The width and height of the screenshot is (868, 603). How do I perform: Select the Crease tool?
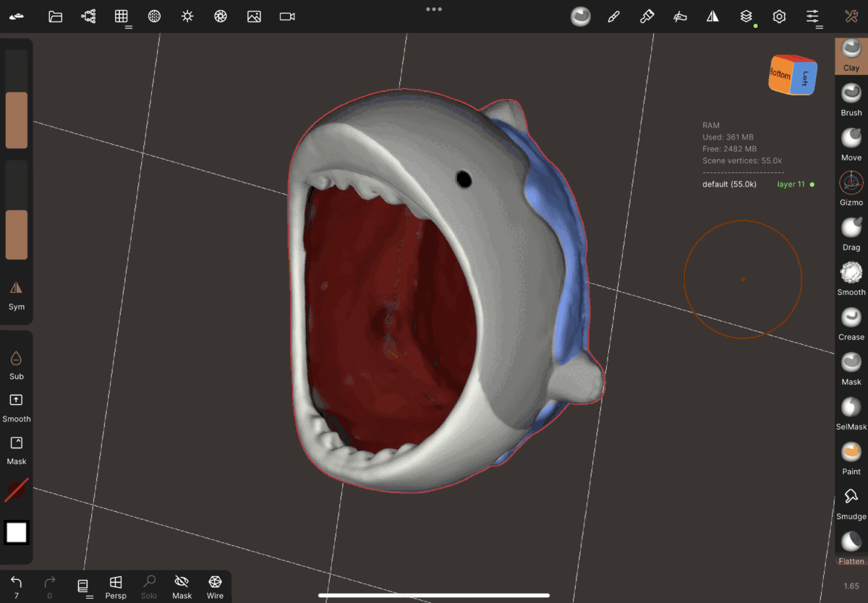coord(851,323)
